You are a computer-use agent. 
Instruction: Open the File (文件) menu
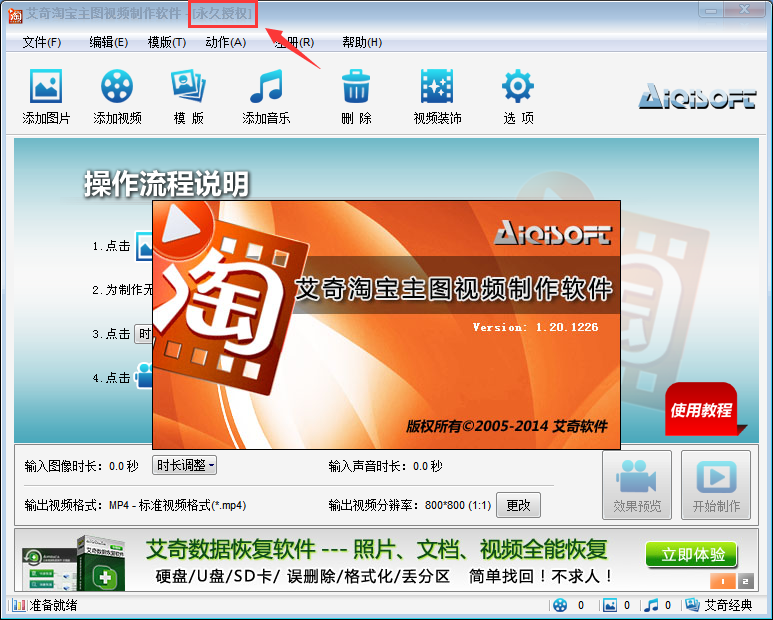[x=42, y=42]
